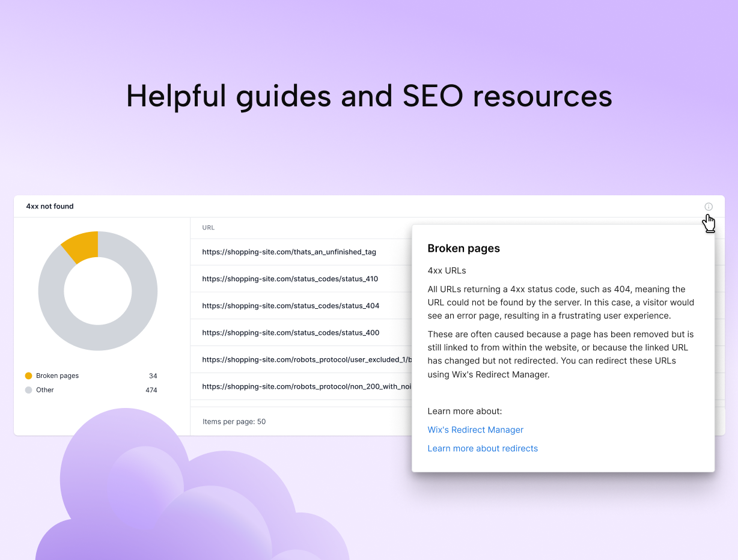Select the non_200_with_noi robots_protocol URL row

pos(301,386)
